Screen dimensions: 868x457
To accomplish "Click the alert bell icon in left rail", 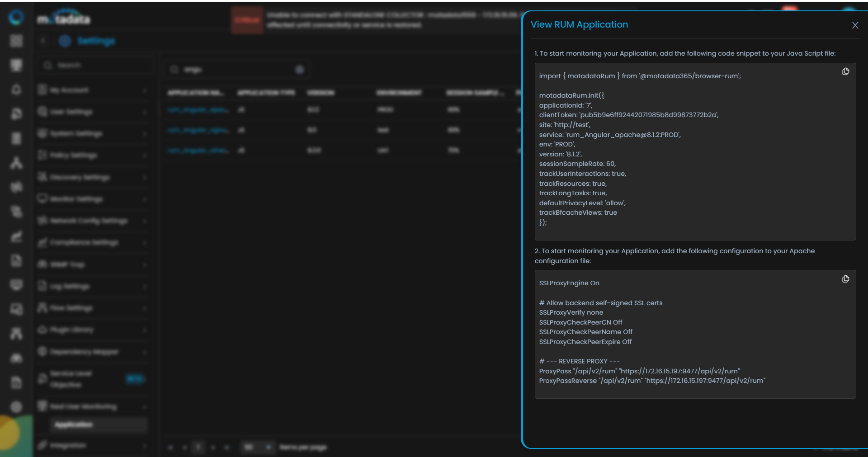I will tap(16, 90).
